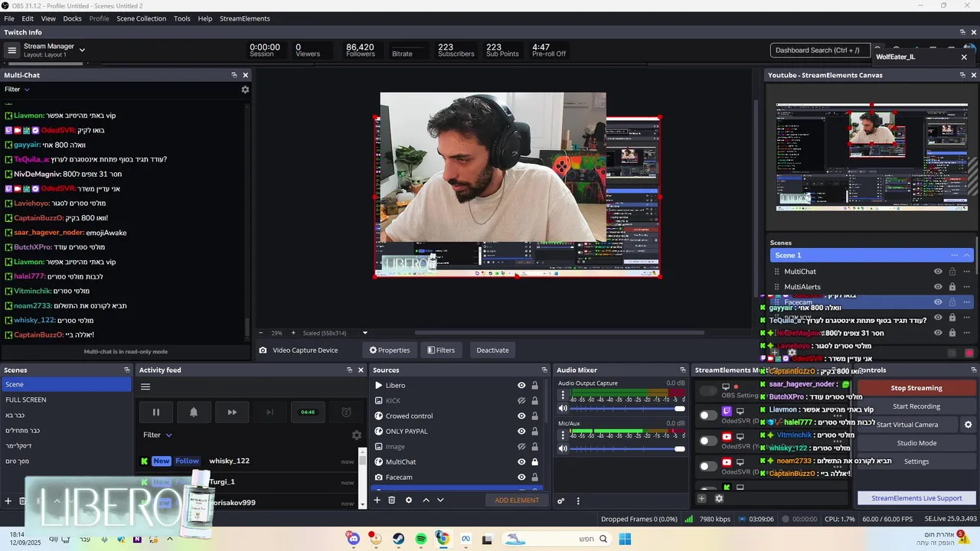
Task: Toggle Facecam source visibility eye
Action: click(x=521, y=478)
